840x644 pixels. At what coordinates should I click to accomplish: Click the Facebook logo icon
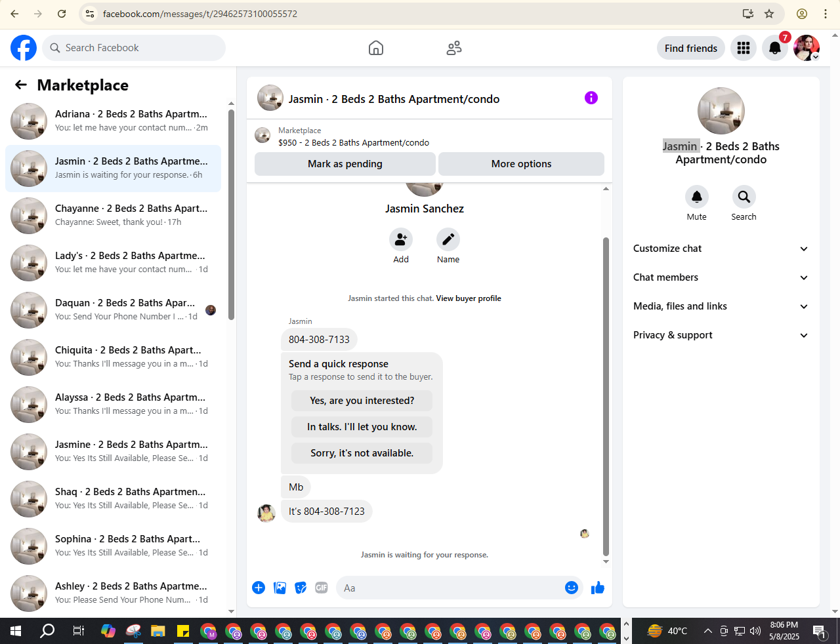click(24, 48)
